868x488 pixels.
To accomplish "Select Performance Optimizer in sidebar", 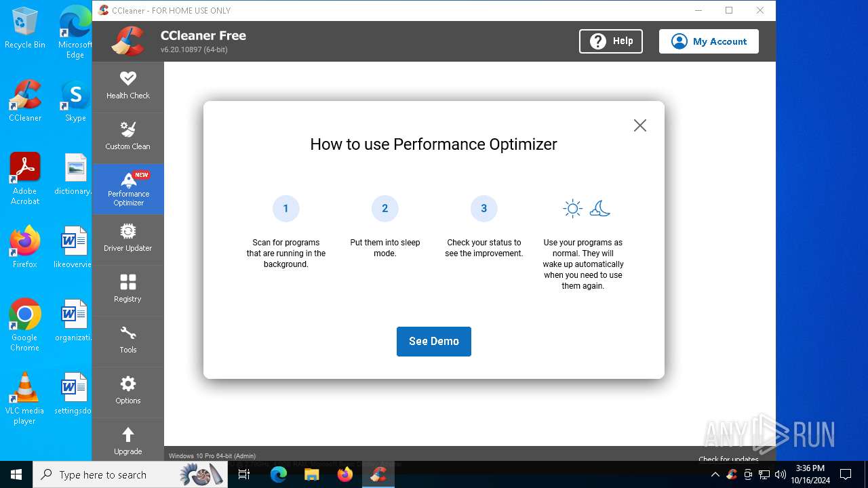I will click(x=127, y=189).
